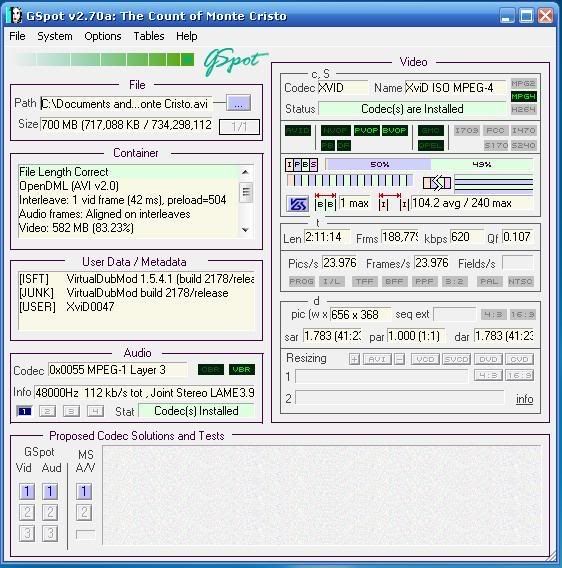Click the info link in Resizing

(524, 399)
